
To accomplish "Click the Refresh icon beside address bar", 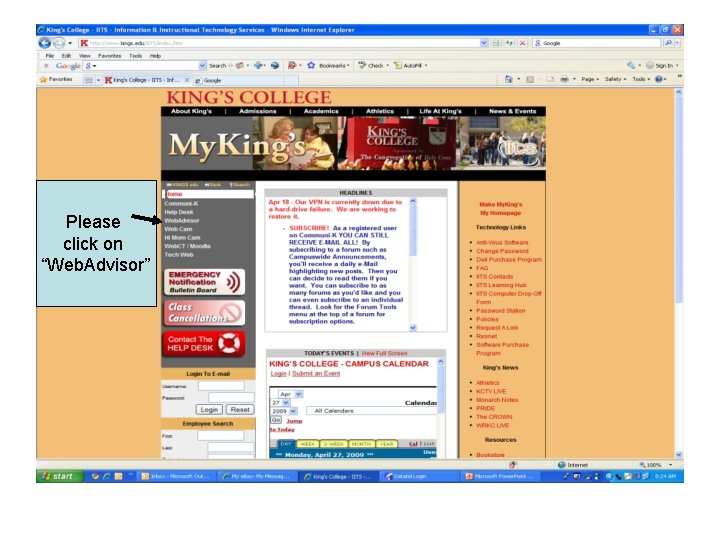I will (509, 43).
